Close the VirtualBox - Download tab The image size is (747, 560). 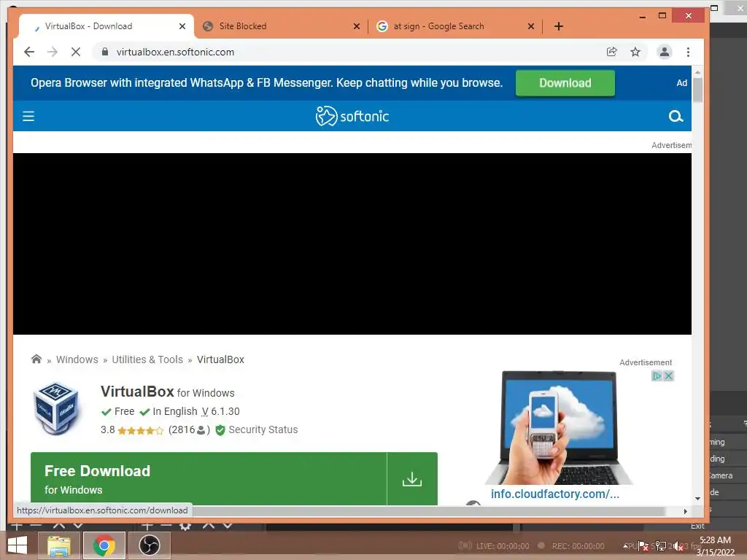(x=182, y=26)
